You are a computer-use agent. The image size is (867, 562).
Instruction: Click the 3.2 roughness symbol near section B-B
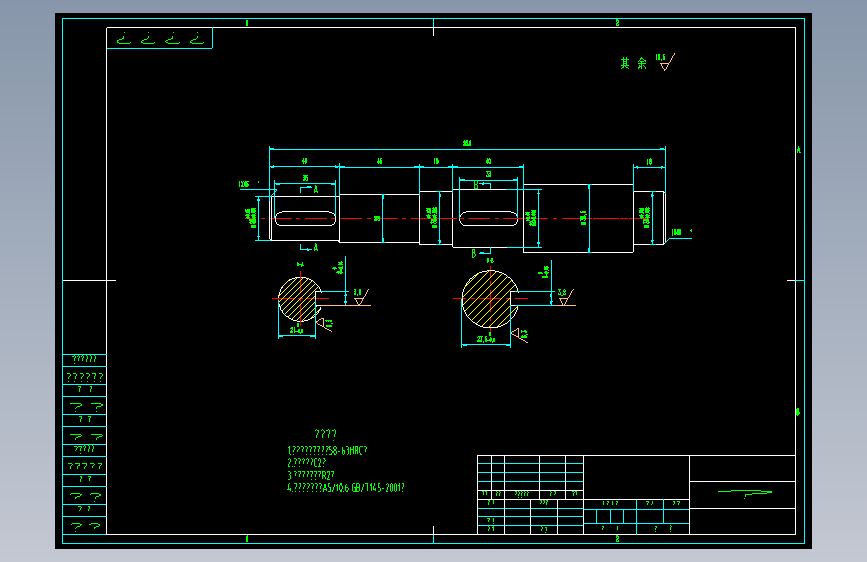(566, 296)
